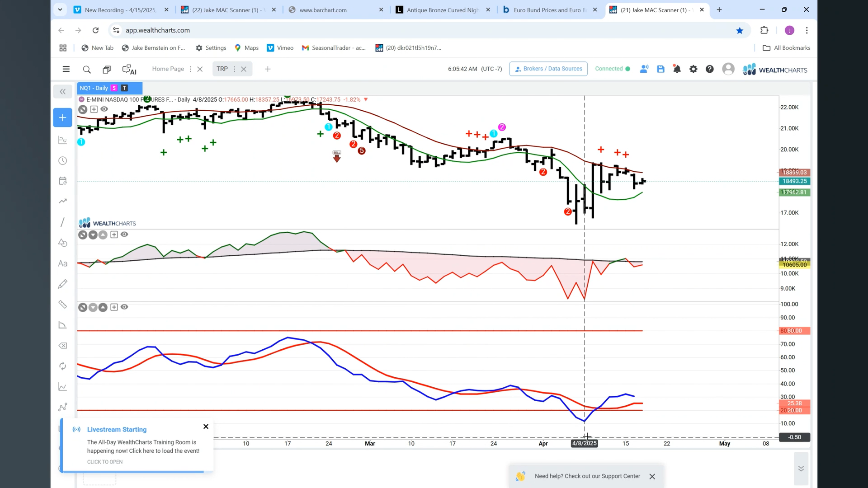868x488 pixels.
Task: Select the shapes drawing tool
Action: (63, 243)
